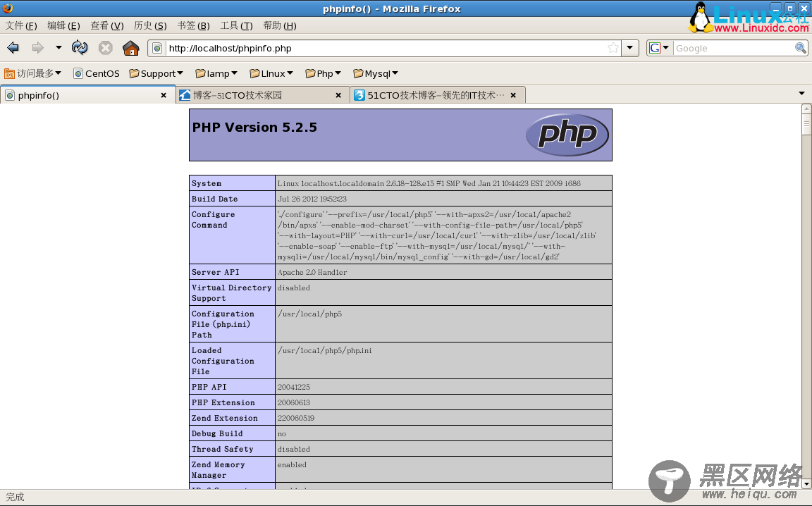Click the PHP API value 20041225
812x506 pixels.
click(x=294, y=387)
